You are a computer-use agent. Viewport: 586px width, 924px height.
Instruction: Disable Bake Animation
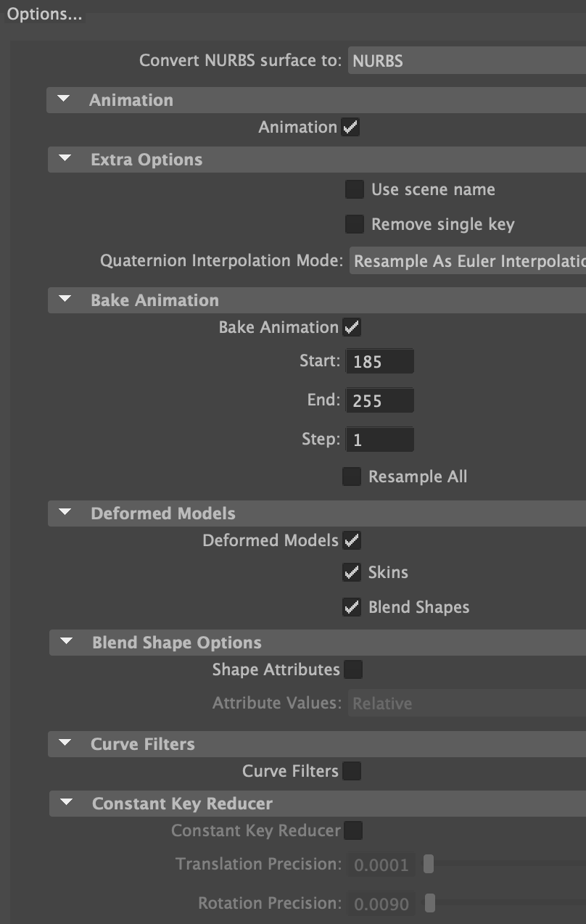tap(350, 327)
